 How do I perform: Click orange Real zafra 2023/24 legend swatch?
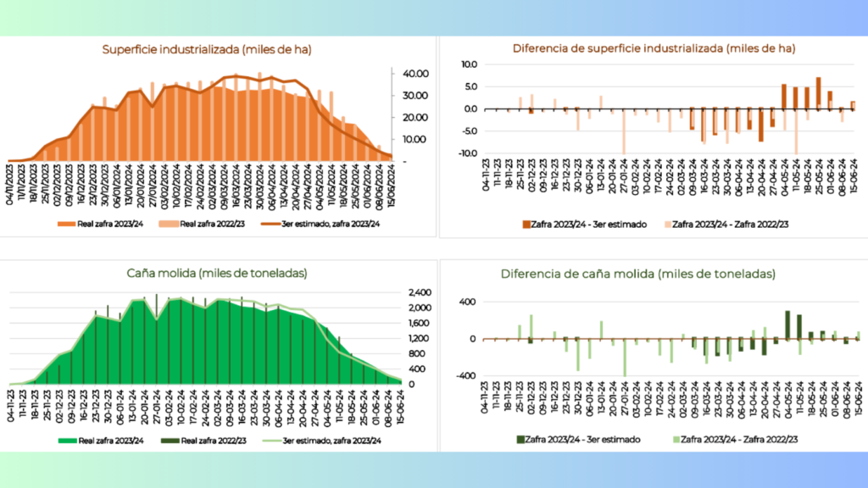pyautogui.click(x=66, y=224)
